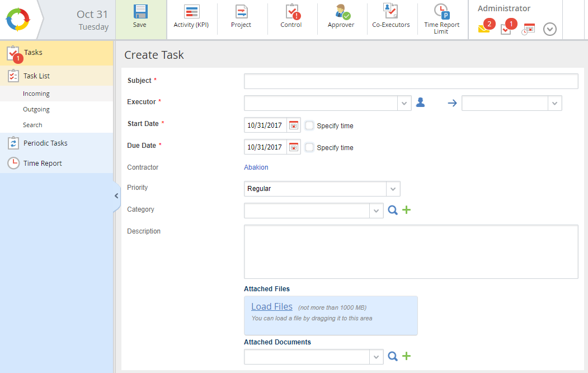Click the Load Files link
This screenshot has height=373, width=588.
272,306
